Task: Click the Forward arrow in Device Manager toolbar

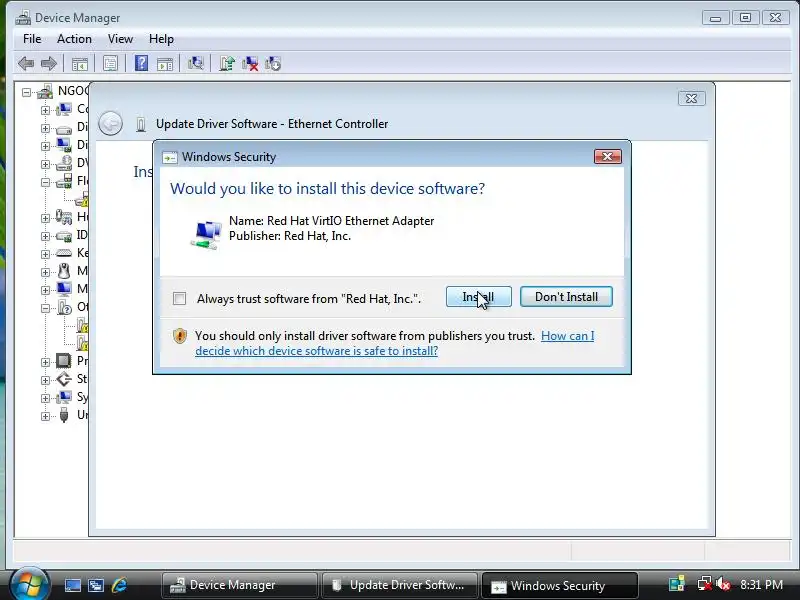Action: tap(49, 64)
